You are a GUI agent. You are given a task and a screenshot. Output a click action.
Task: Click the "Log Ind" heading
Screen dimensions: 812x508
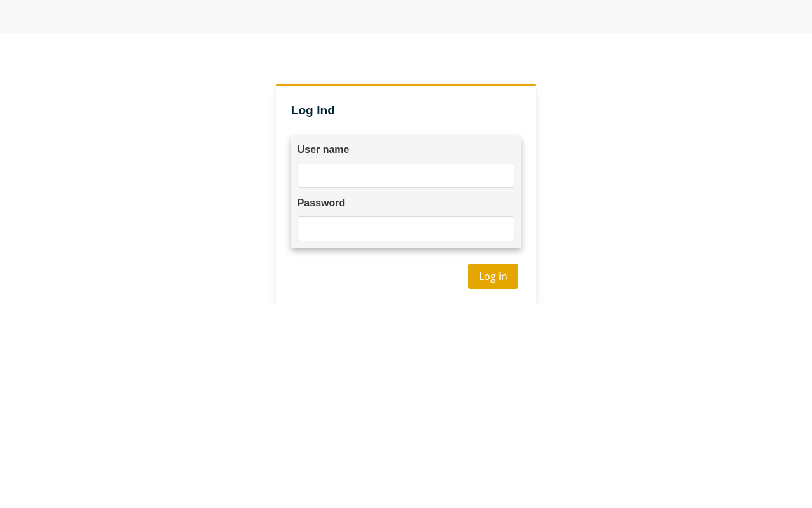point(313,110)
